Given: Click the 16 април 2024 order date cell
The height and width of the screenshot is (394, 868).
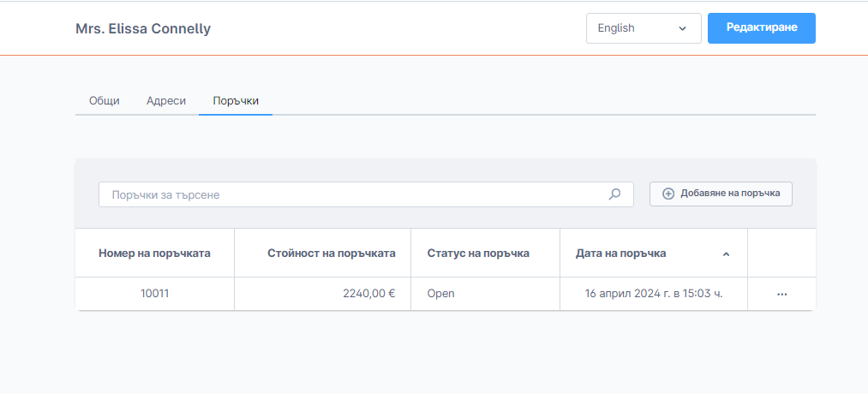Looking at the screenshot, I should (x=654, y=294).
